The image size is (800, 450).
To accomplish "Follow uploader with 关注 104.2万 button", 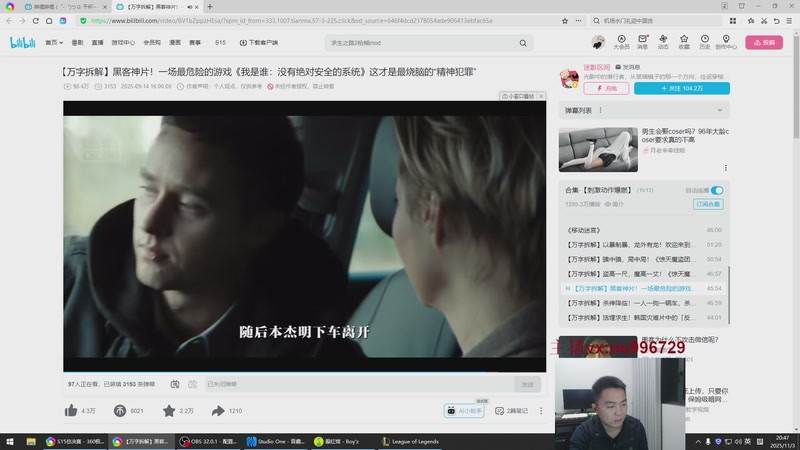I will tap(682, 88).
